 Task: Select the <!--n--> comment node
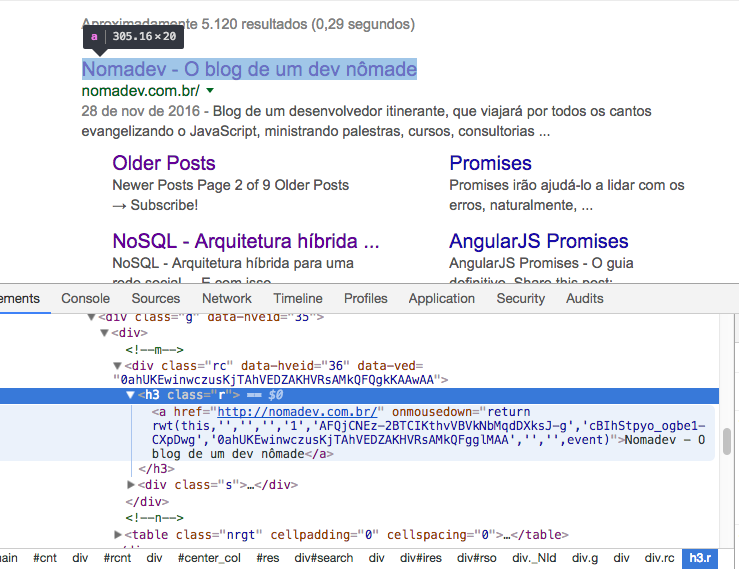(x=155, y=518)
